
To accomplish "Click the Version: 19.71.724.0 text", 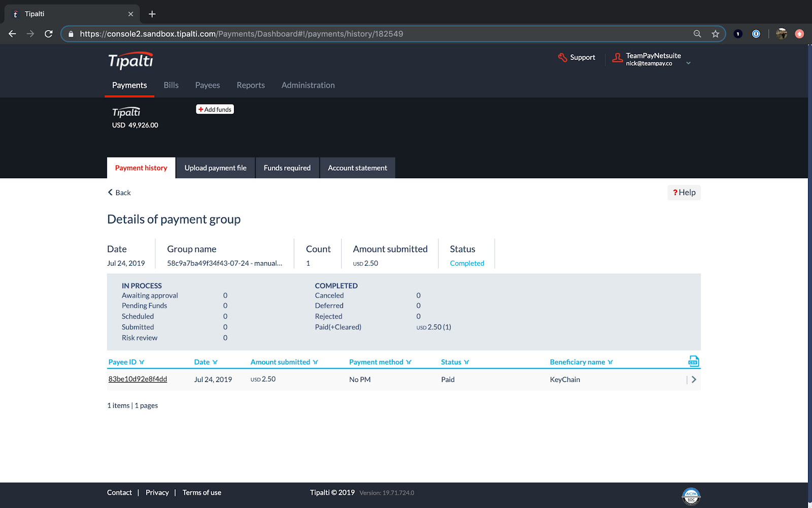I will pos(387,493).
